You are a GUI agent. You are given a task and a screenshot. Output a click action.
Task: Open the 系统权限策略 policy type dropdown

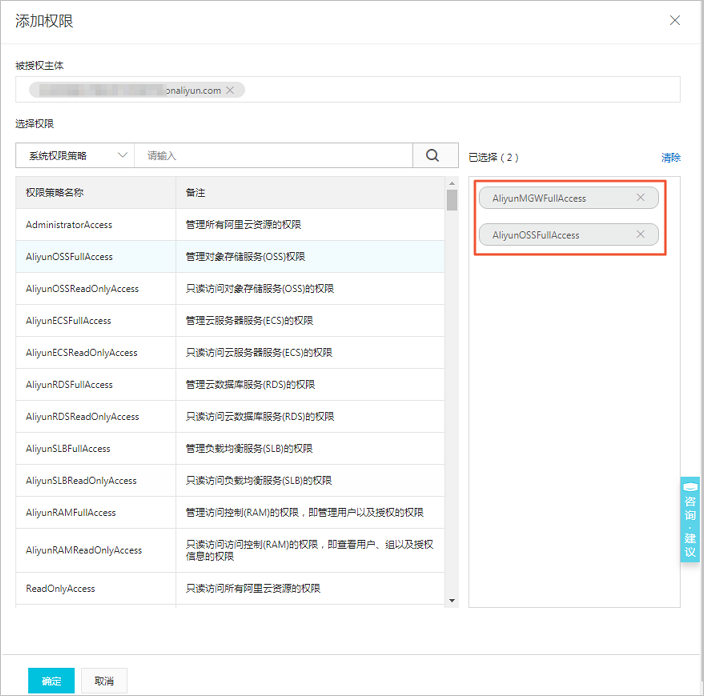[75, 155]
